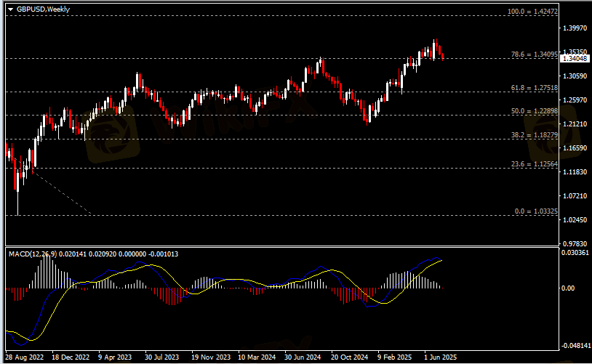Image resolution: width=592 pixels, height=364 pixels.
Task: Select the 61.8 = 1.27518 Fibonacci label
Action: (535, 87)
